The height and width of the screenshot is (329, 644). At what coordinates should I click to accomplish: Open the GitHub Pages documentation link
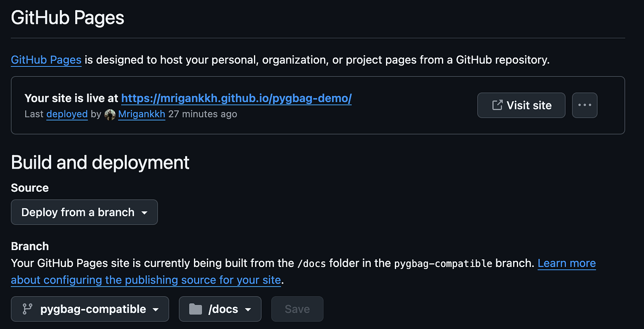pyautogui.click(x=46, y=60)
